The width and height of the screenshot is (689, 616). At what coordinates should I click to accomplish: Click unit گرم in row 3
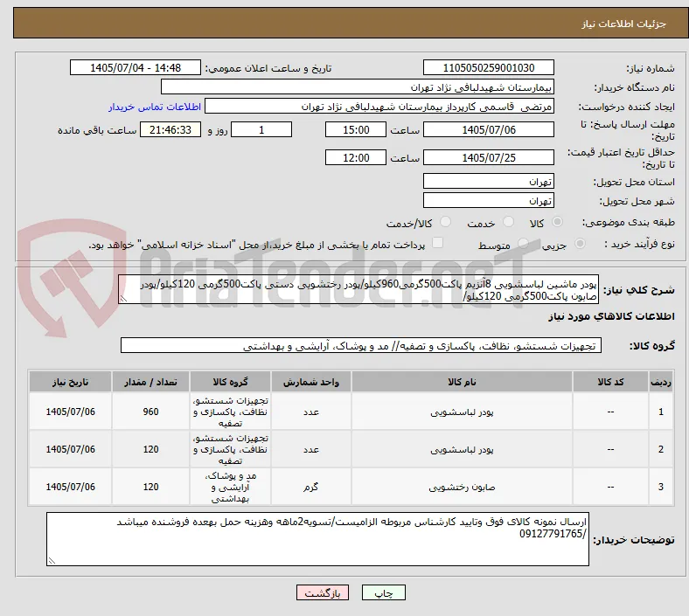pos(310,487)
